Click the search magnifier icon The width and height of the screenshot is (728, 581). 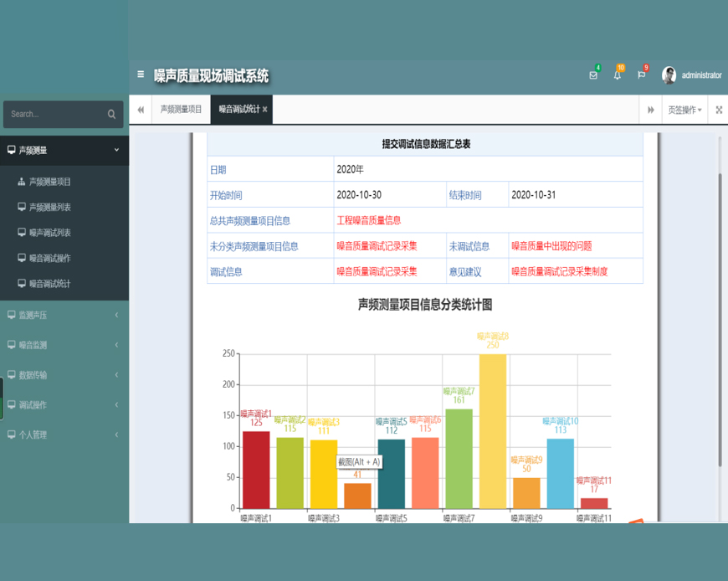(x=112, y=115)
